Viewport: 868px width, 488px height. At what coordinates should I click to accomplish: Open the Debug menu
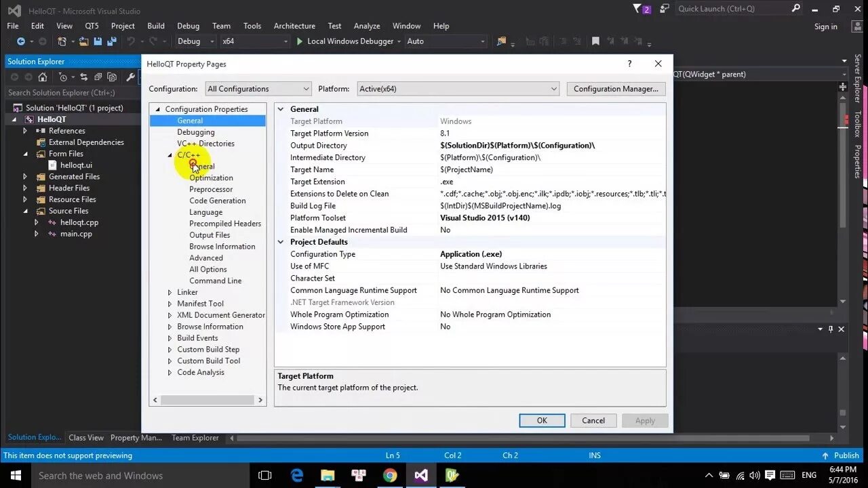189,26
